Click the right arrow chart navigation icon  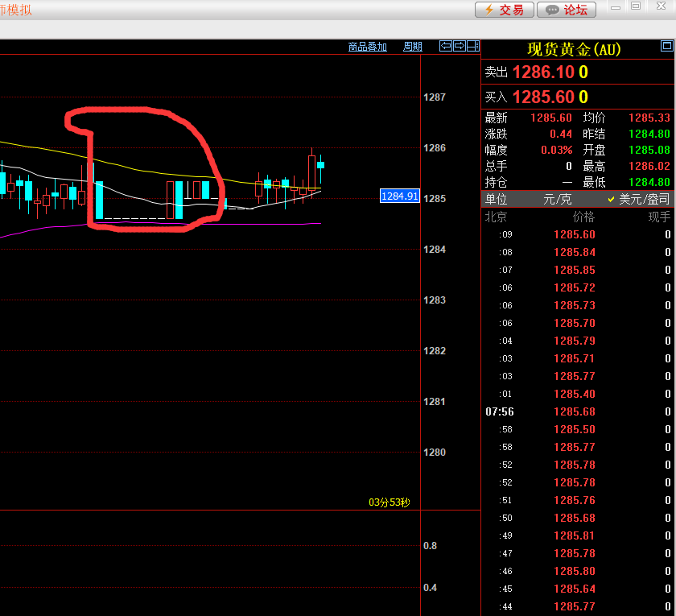click(459, 47)
